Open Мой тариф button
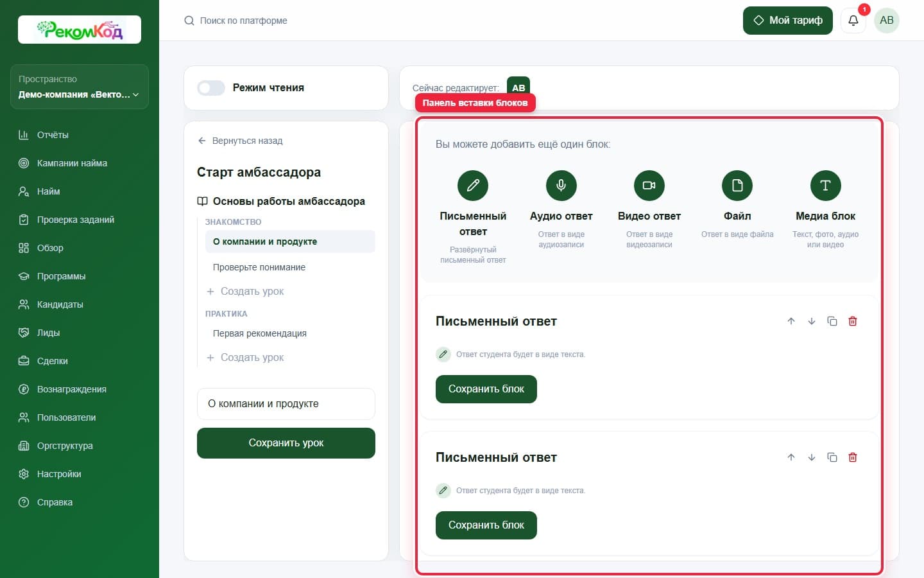924x578 pixels. 788,21
